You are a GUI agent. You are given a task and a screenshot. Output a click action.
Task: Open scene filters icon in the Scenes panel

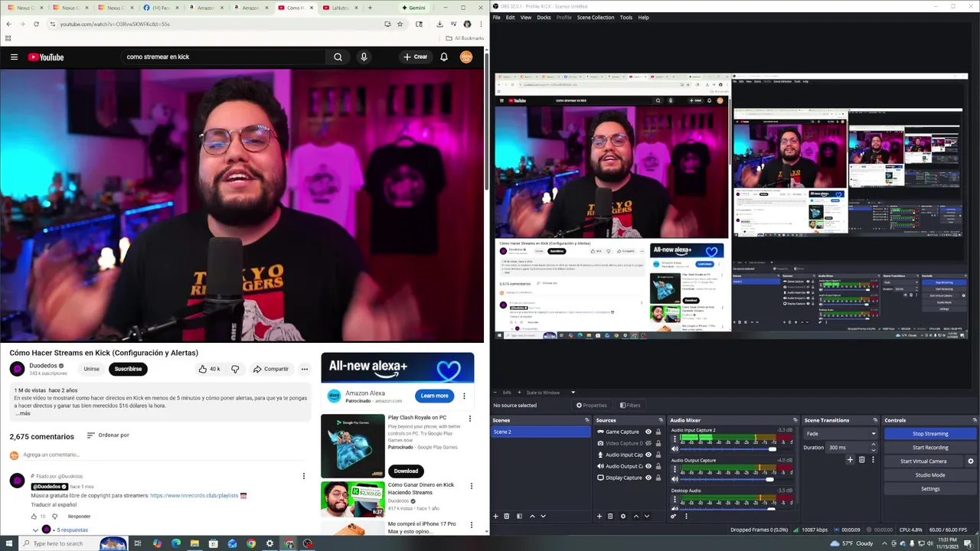(x=519, y=516)
